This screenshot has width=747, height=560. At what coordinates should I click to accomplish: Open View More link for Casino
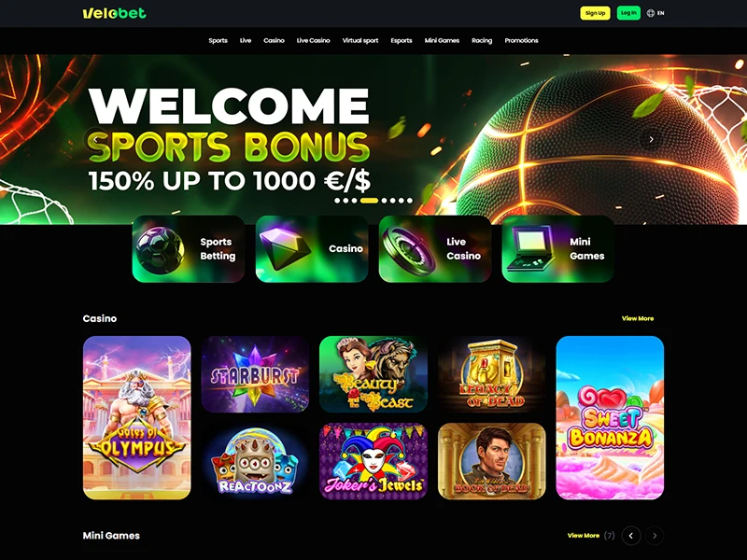point(638,318)
